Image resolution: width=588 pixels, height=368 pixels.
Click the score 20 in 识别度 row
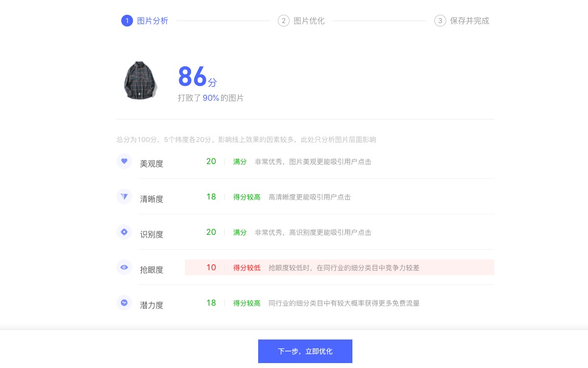[x=211, y=232]
